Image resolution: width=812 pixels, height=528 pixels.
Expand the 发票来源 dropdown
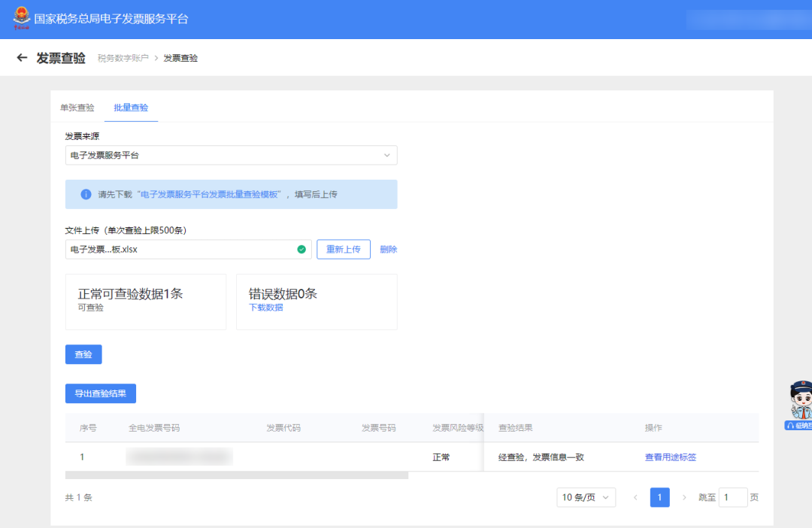click(x=231, y=155)
